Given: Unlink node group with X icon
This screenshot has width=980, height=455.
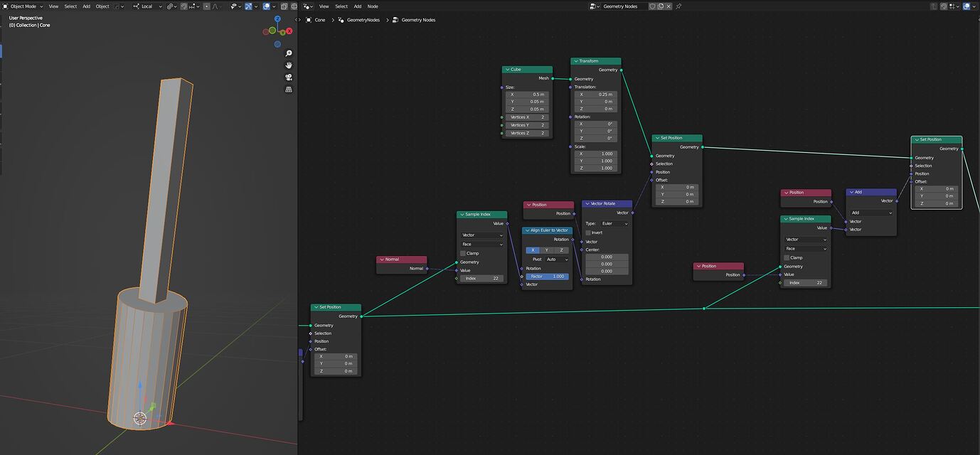Looking at the screenshot, I should (669, 6).
